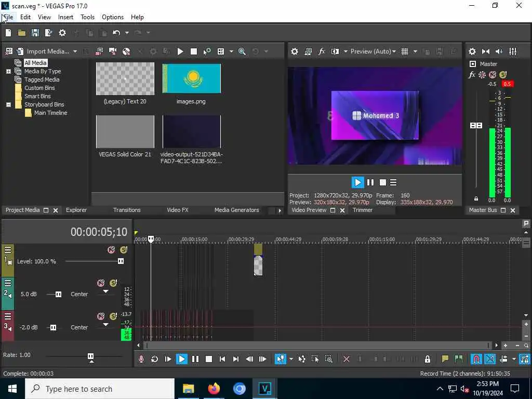The height and width of the screenshot is (399, 532).
Task: Open the Undo history dropdown arrow
Action: (x=127, y=33)
